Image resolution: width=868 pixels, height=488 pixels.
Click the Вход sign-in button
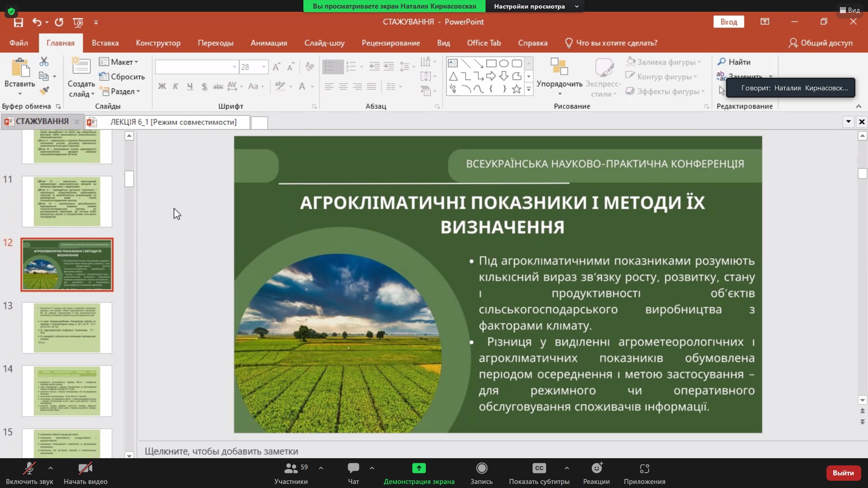pos(728,22)
